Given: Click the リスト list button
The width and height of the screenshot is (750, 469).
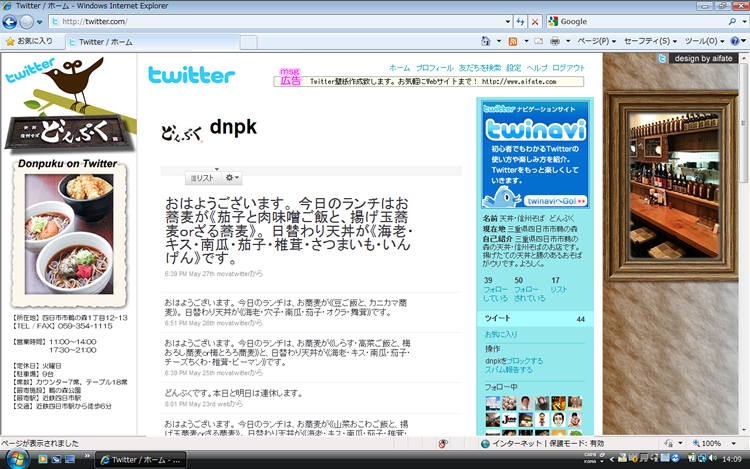Looking at the screenshot, I should (202, 178).
